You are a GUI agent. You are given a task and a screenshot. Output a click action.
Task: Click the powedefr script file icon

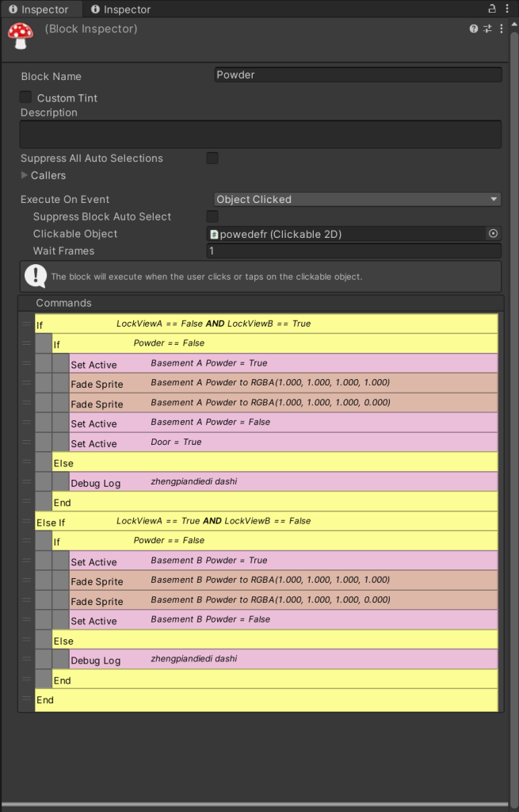214,235
